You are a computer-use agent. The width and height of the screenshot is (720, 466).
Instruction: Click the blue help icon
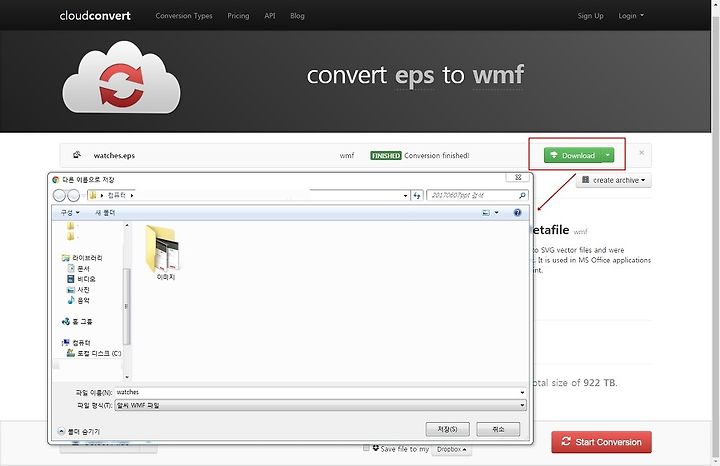(x=518, y=213)
